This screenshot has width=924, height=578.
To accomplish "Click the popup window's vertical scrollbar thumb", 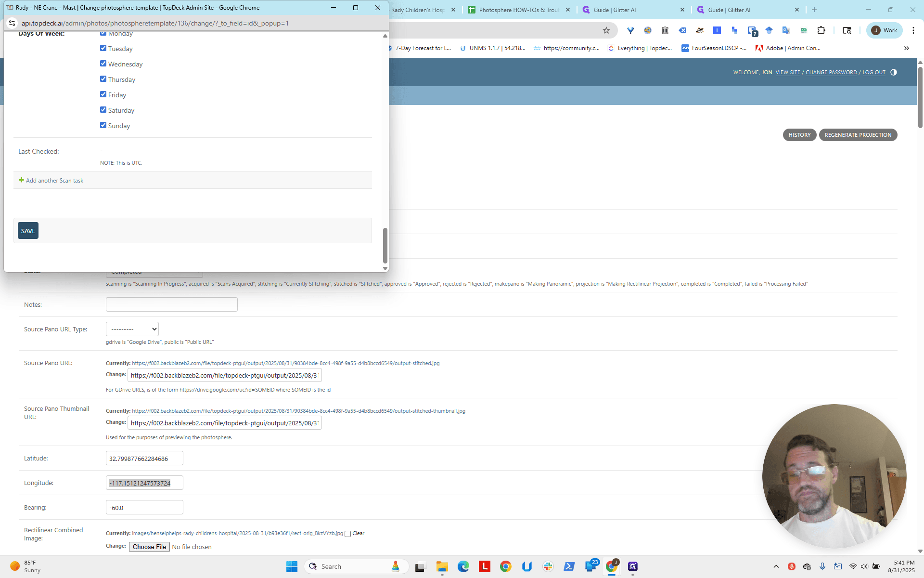I will 385,246.
